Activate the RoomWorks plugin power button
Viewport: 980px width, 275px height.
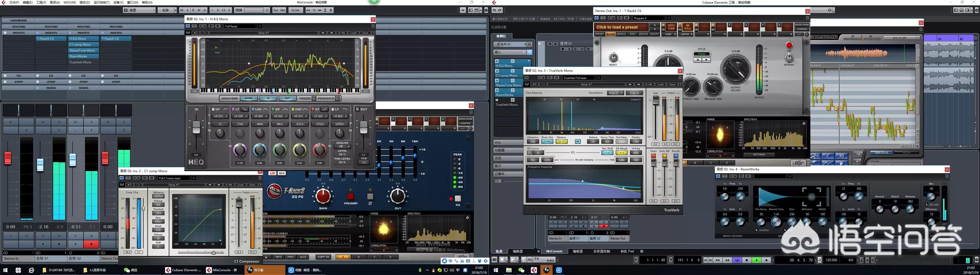point(718,176)
